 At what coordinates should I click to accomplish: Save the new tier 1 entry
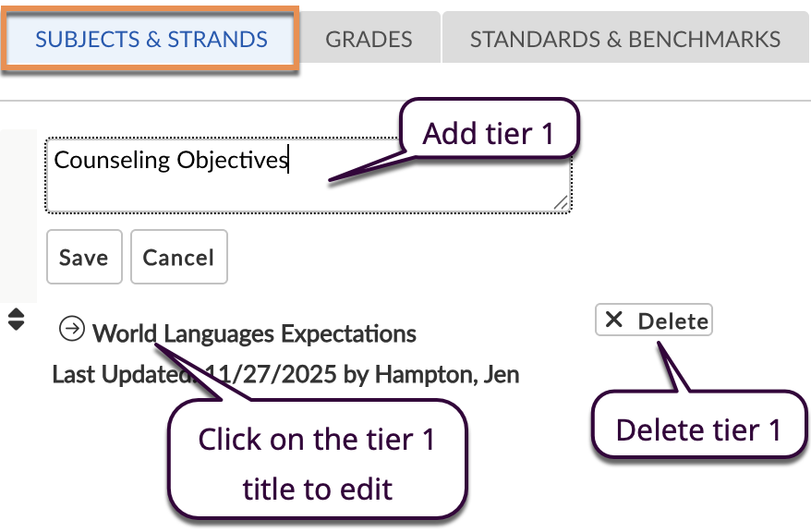point(83,258)
